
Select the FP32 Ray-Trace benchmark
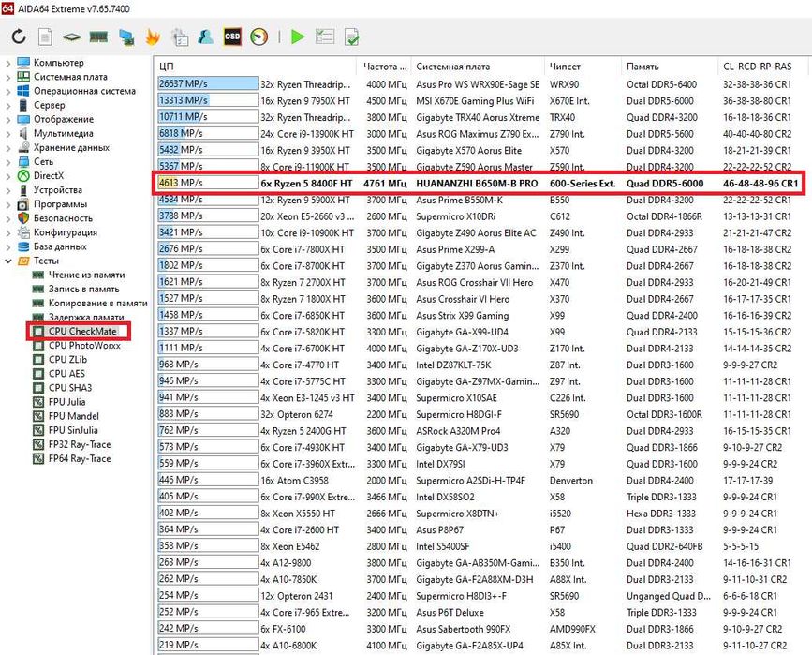tap(80, 444)
